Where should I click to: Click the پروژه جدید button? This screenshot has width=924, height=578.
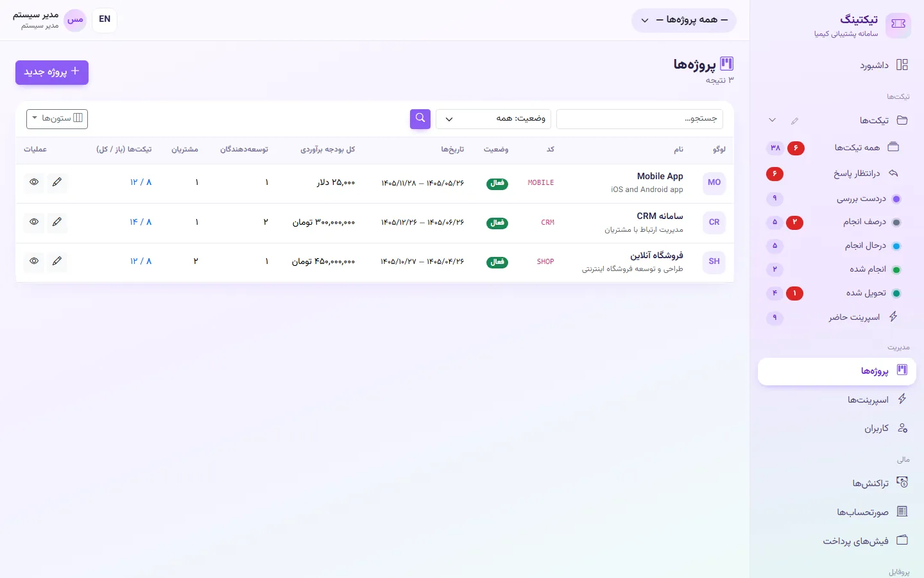(x=52, y=73)
